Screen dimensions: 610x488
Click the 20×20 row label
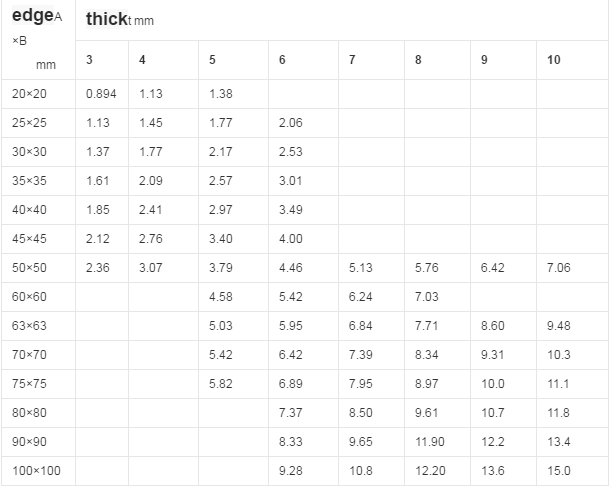coord(29,94)
